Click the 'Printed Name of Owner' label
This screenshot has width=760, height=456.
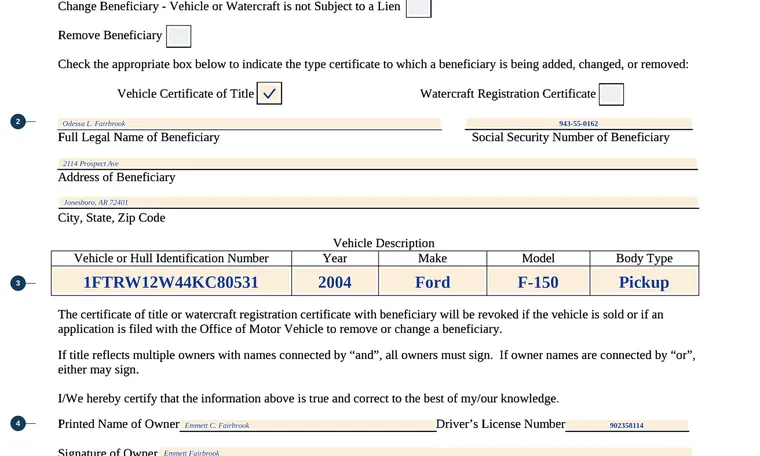119,424
